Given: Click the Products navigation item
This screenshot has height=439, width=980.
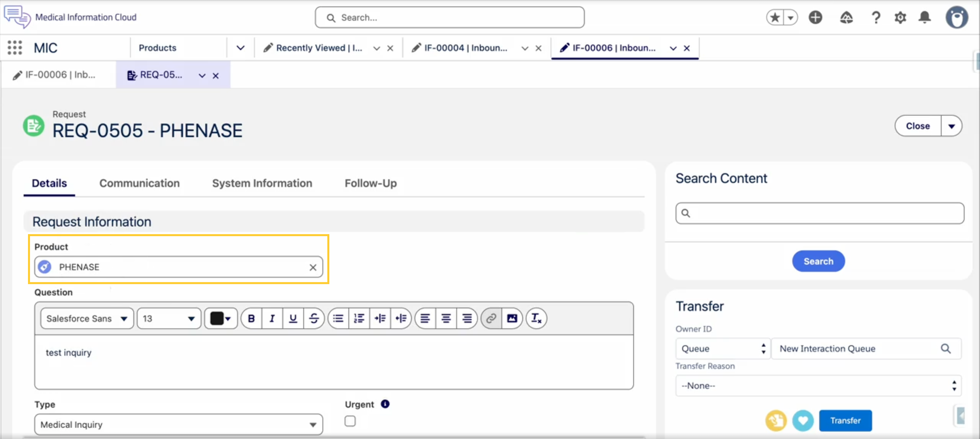Looking at the screenshot, I should [x=157, y=48].
